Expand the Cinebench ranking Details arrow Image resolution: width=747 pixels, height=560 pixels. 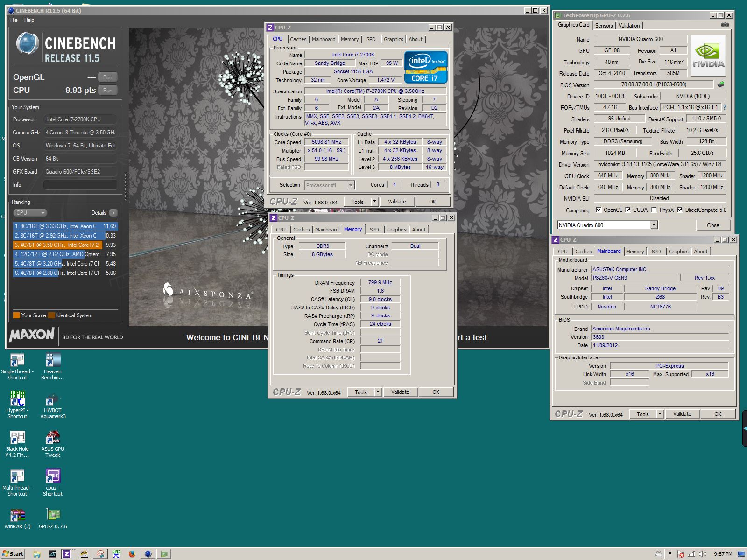coord(113,213)
